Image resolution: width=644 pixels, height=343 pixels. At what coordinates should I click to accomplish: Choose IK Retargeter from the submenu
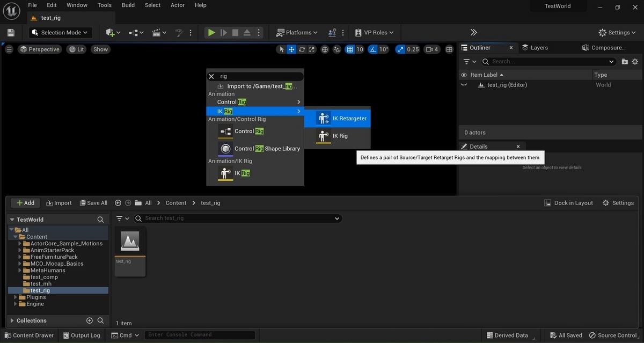(338, 119)
